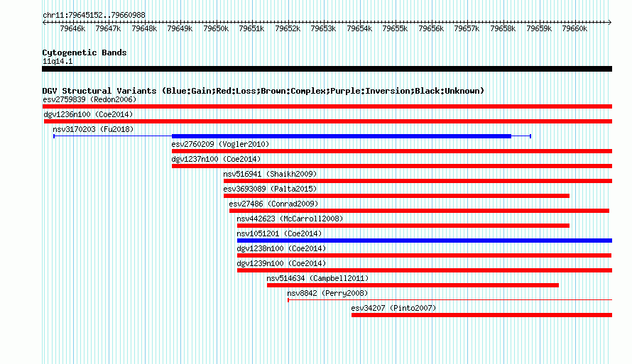The height and width of the screenshot is (364, 632).
Task: Open esv34207 (Pinto2007) label
Action: (x=394, y=308)
